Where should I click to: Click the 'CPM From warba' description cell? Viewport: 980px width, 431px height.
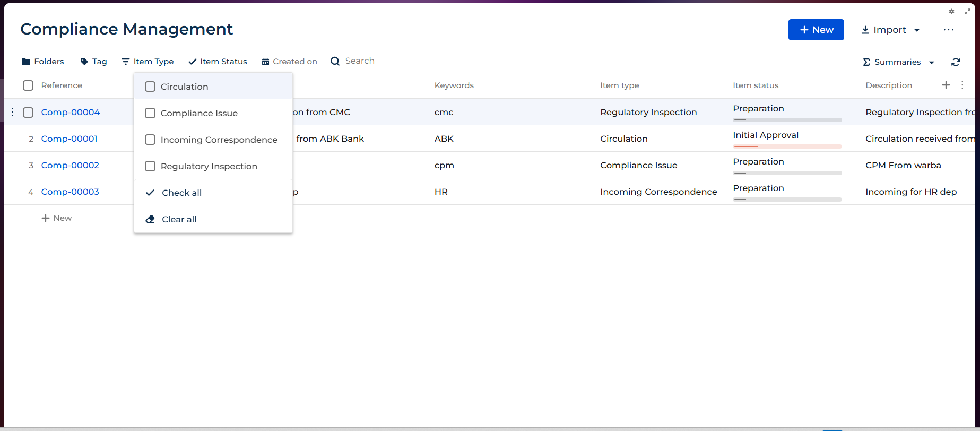[x=903, y=165]
